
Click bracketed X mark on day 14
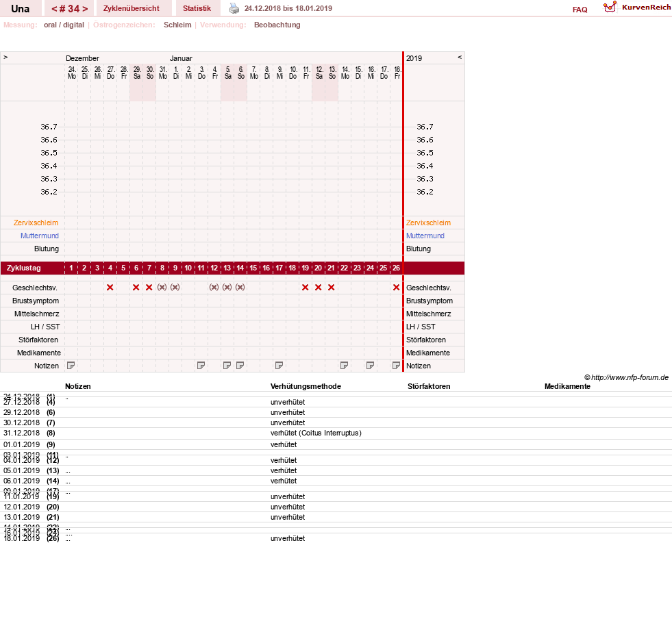click(x=240, y=288)
